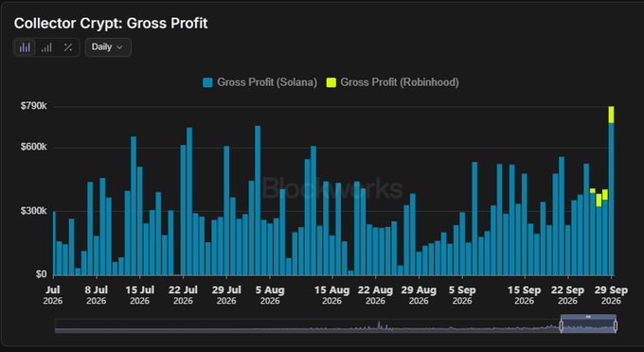
Task: Click the $300k y-axis label
Action: 34,211
